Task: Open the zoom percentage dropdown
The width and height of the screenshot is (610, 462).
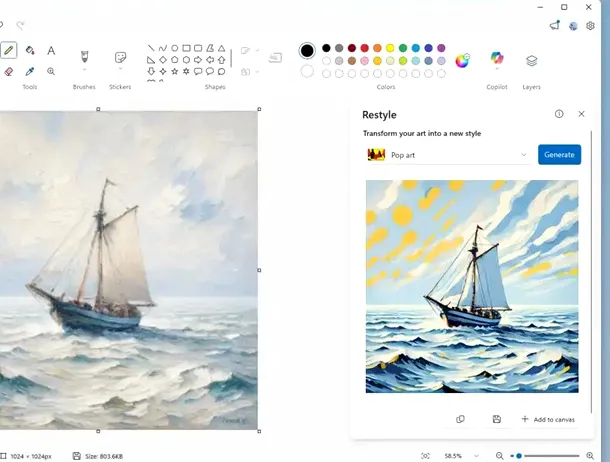Action: (476, 456)
